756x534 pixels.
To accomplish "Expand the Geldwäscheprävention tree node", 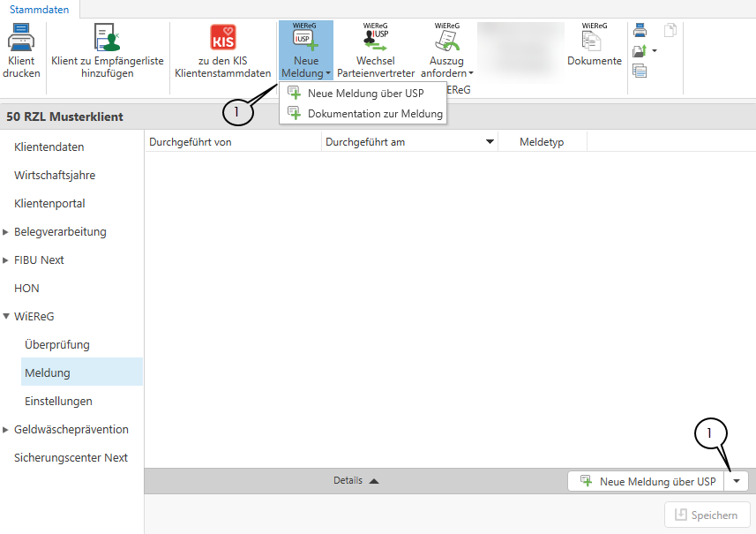I will pos(7,430).
